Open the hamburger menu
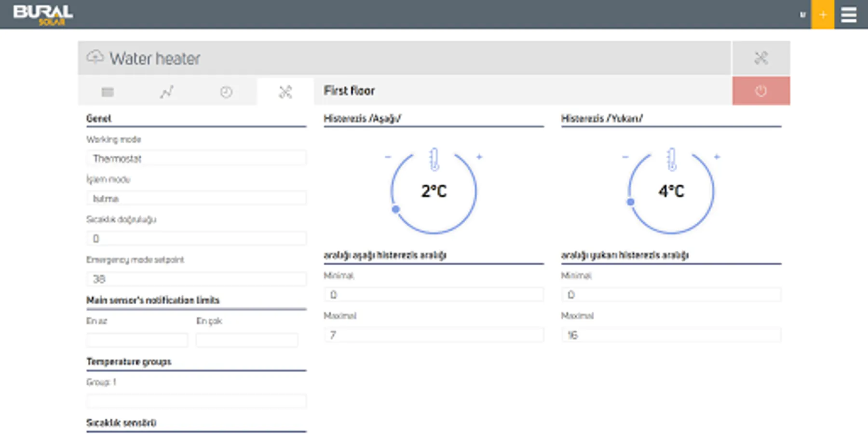This screenshot has width=868, height=434. (849, 14)
